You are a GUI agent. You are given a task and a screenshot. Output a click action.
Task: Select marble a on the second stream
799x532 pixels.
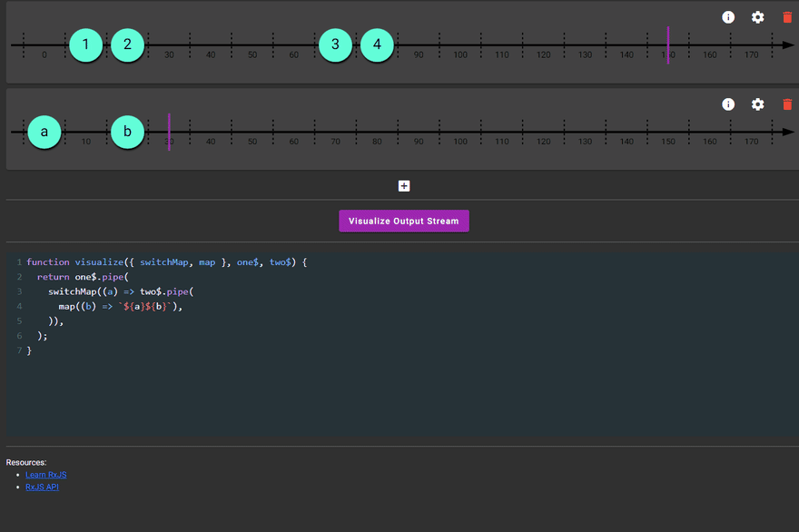(x=44, y=132)
